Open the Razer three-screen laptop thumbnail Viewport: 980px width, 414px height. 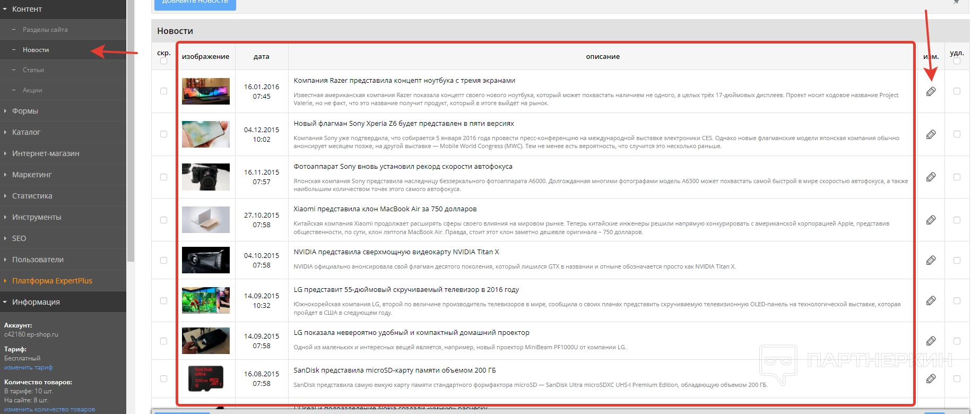pos(206,91)
